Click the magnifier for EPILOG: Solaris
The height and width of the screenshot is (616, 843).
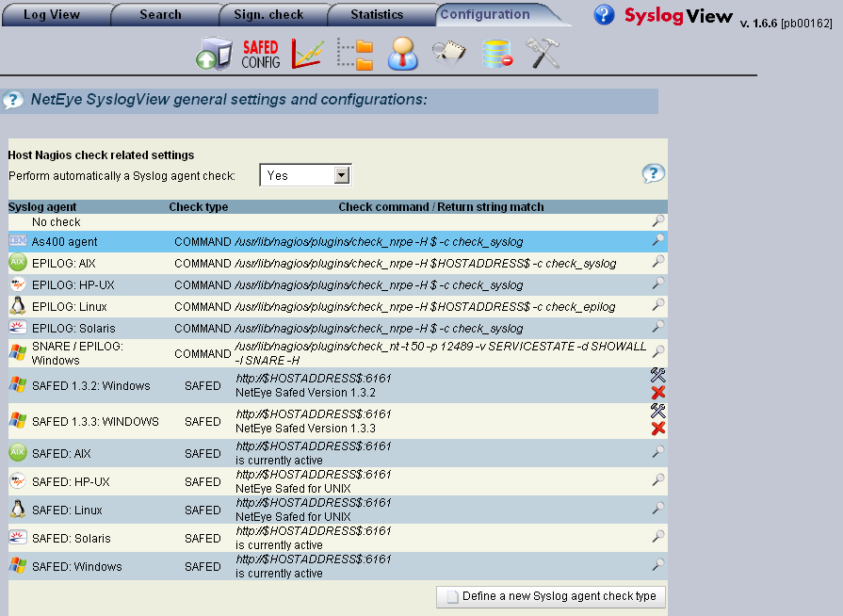[658, 326]
